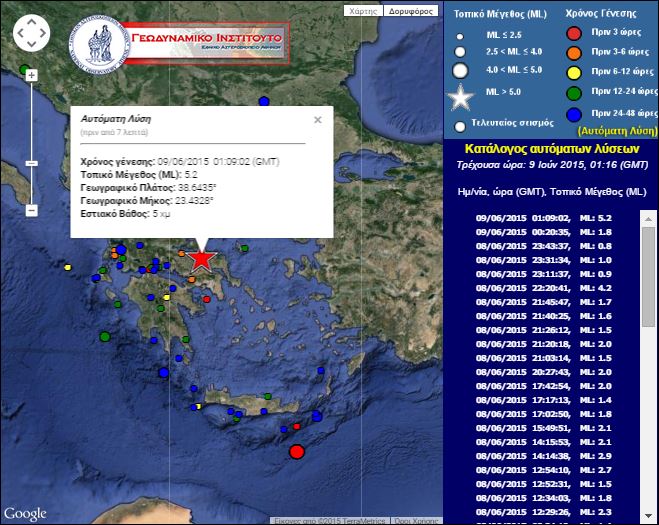Select catalog row 00:20:35 ML 1.8

(543, 232)
